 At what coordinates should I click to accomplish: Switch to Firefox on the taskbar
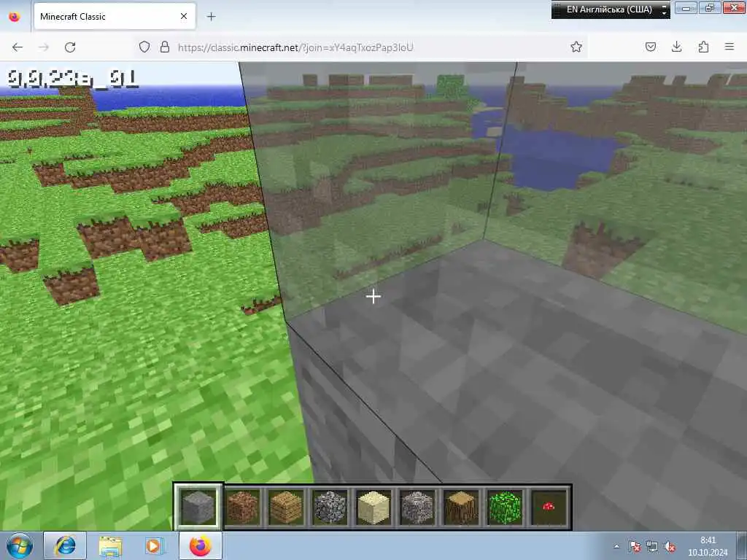[201, 545]
